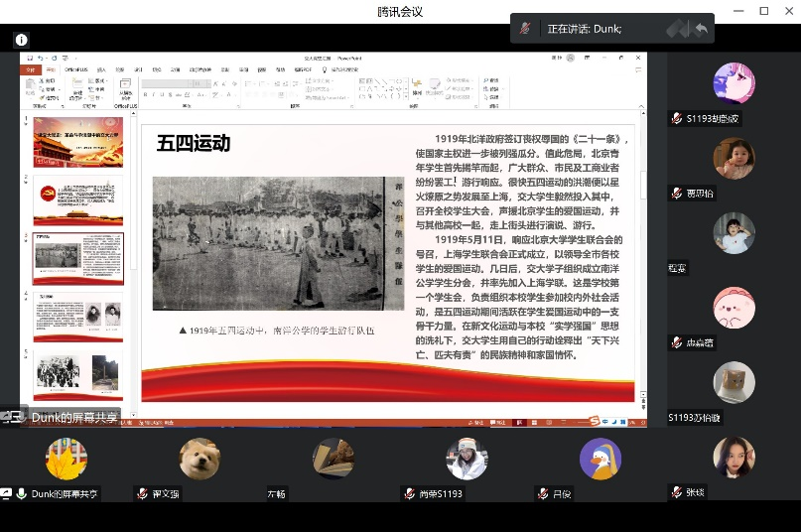The image size is (801, 532).
Task: Open slide 5 thumbnail in slide panel
Action: 78,374
